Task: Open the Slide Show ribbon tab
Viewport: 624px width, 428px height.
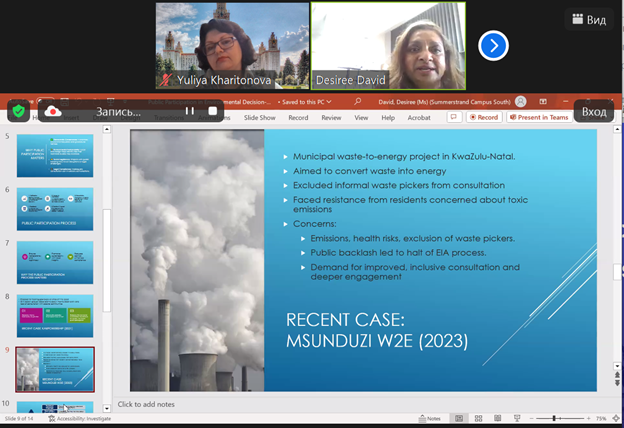Action: click(259, 118)
